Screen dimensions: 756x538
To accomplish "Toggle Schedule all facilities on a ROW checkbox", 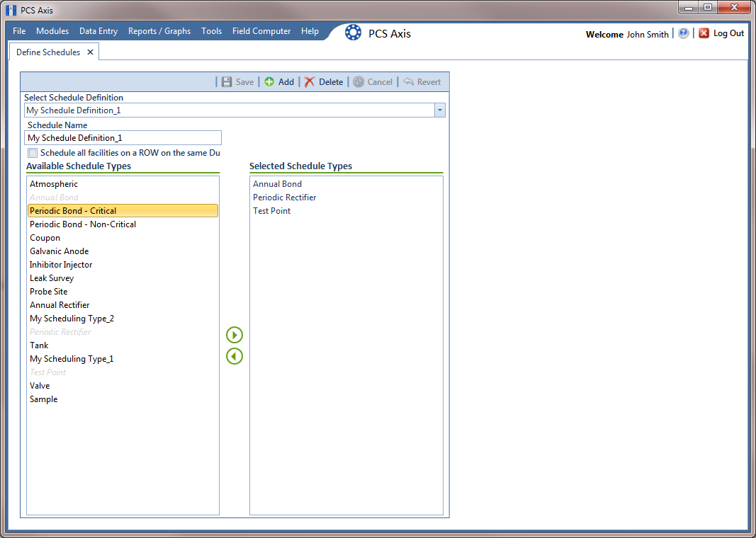I will point(33,153).
